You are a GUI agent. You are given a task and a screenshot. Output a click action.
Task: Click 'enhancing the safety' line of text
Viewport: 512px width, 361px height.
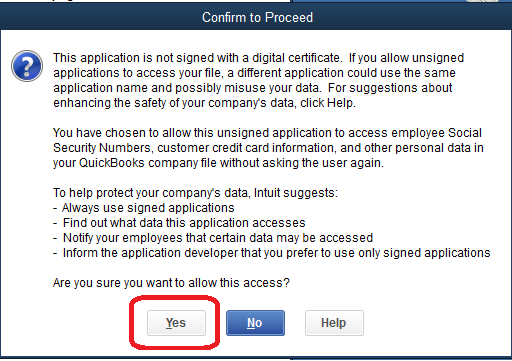(x=204, y=103)
